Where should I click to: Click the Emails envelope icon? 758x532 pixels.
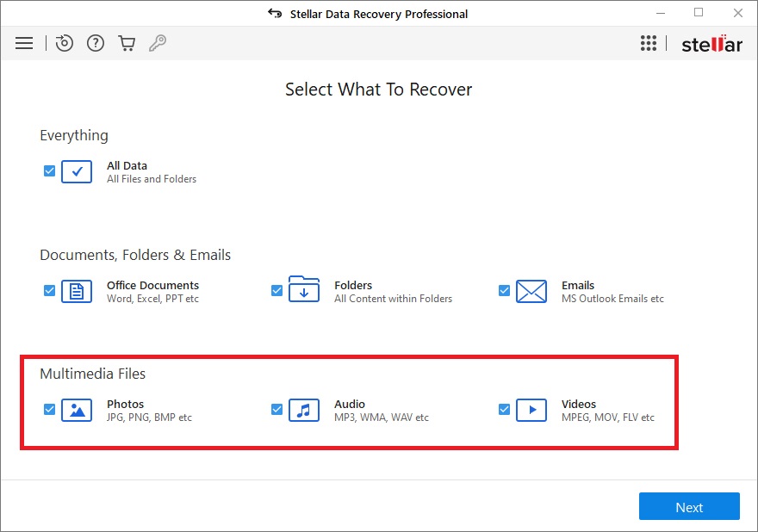point(531,291)
